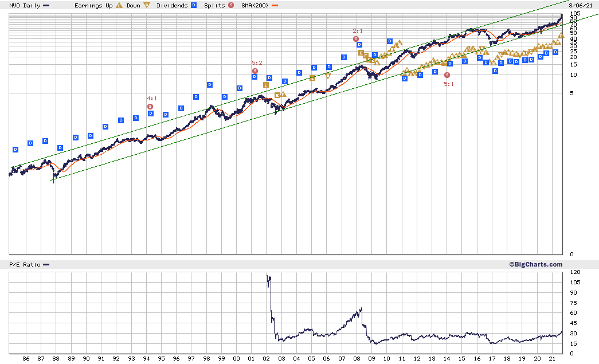Click the dividend marker above year 07
This screenshot has width=599, height=364.
click(x=344, y=57)
